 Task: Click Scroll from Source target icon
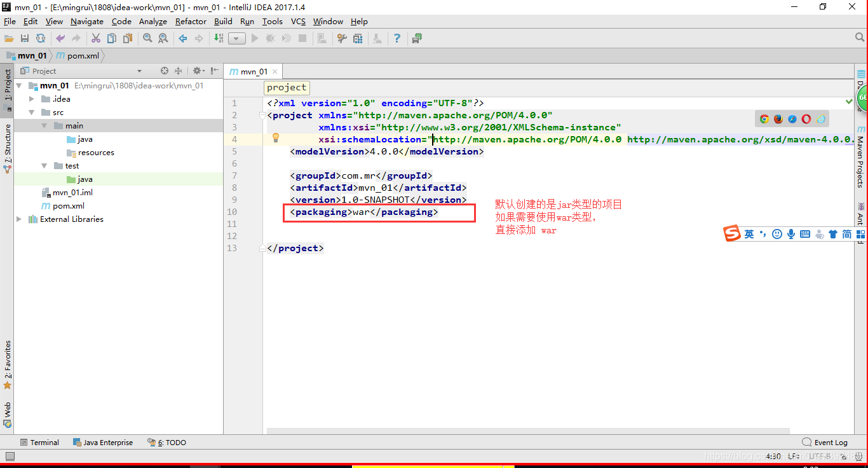[165, 71]
